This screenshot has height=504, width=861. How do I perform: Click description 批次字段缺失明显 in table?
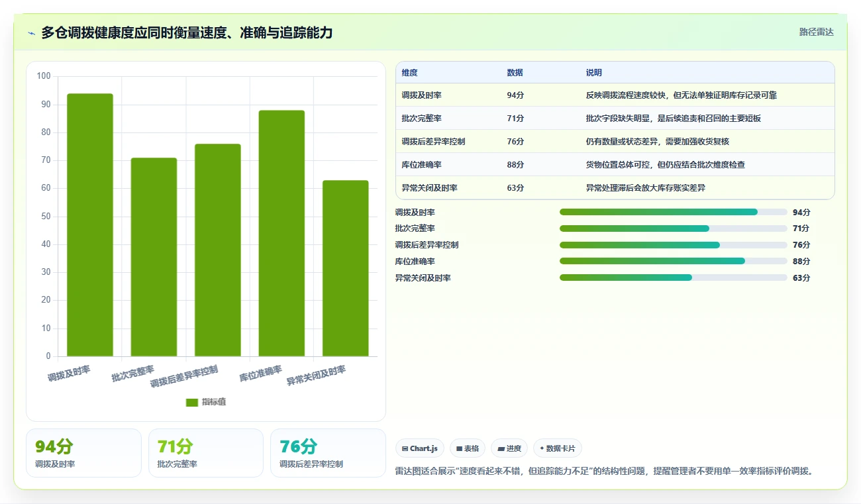(x=674, y=119)
